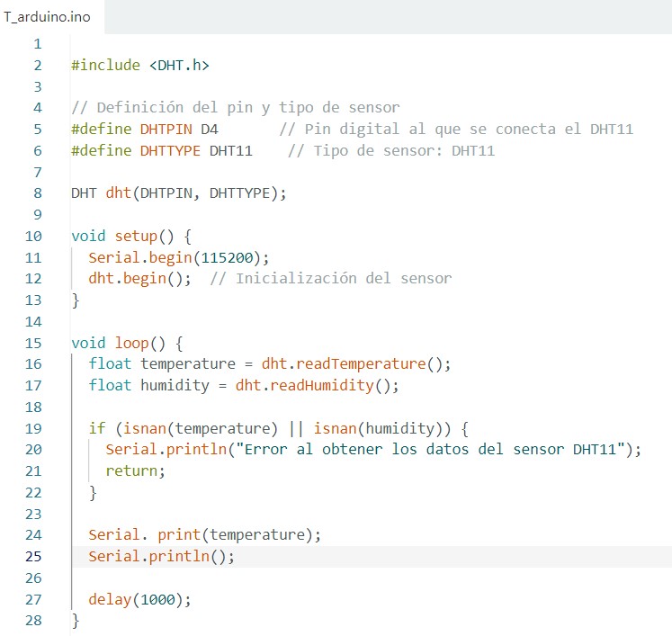Click the 'dht.begin();' call
This screenshot has height=636, width=672.
(x=140, y=279)
